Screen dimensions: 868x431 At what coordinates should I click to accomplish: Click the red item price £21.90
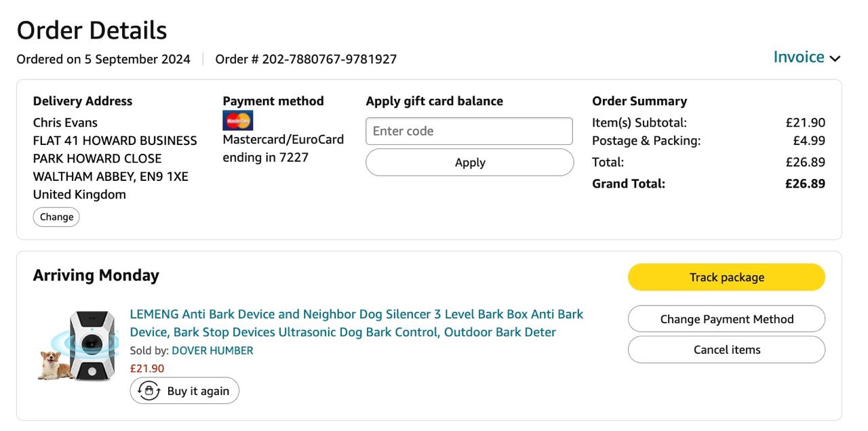click(x=147, y=369)
